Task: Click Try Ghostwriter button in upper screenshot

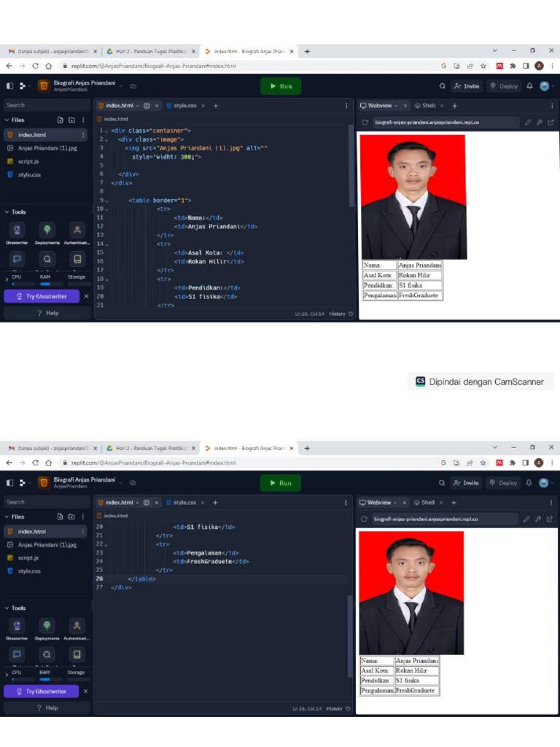Action: [42, 296]
